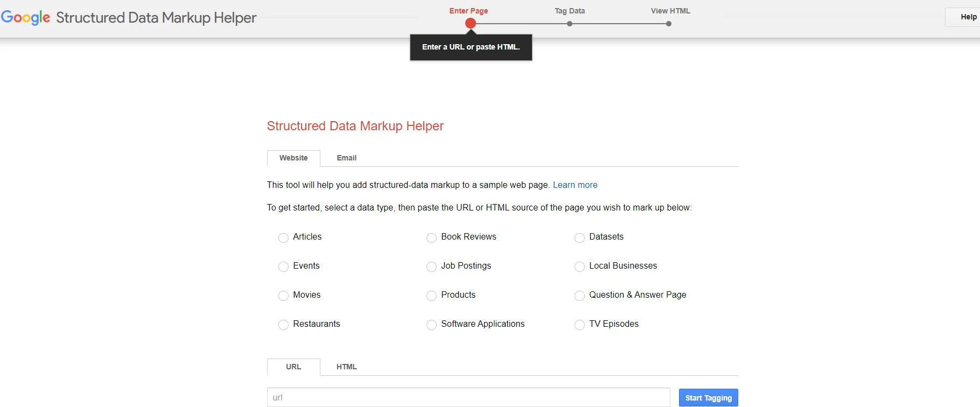Switch to the Email tab
Image resolution: width=980 pixels, height=407 pixels.
(x=347, y=158)
